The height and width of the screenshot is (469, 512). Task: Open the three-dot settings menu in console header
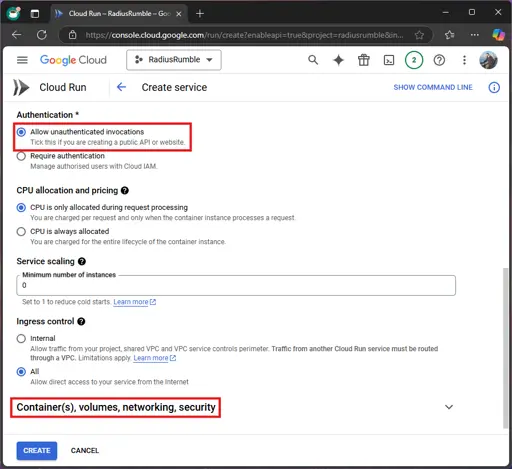464,60
